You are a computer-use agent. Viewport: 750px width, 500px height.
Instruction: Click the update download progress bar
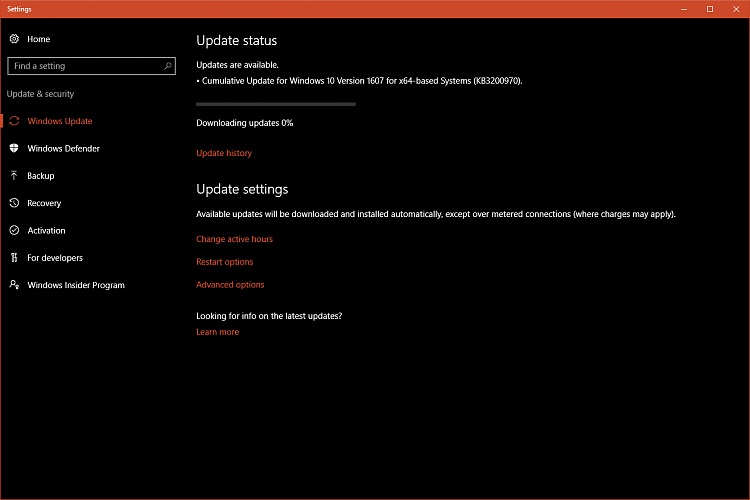tap(276, 104)
